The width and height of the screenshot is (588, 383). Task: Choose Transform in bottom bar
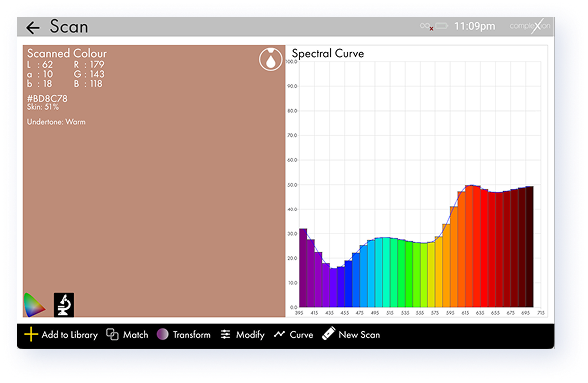[x=192, y=335]
